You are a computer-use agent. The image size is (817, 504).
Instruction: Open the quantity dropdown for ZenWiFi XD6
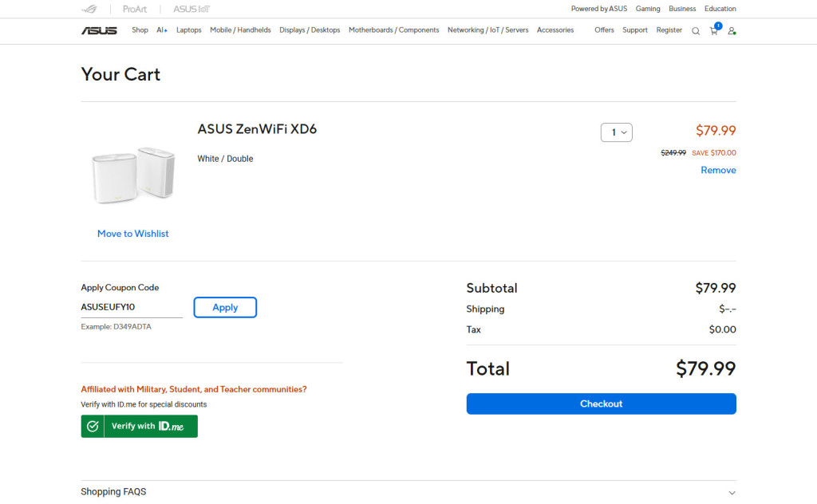[x=616, y=132]
